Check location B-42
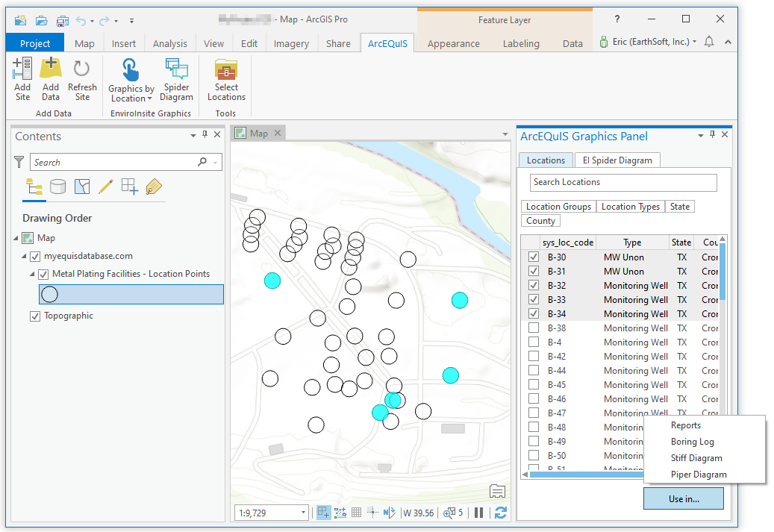 coord(534,356)
